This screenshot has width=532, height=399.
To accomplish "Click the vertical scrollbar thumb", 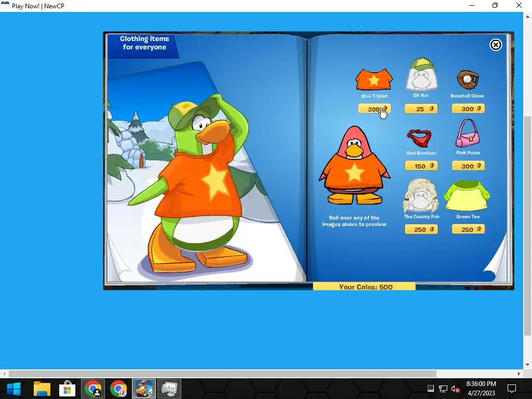I will point(527,225).
